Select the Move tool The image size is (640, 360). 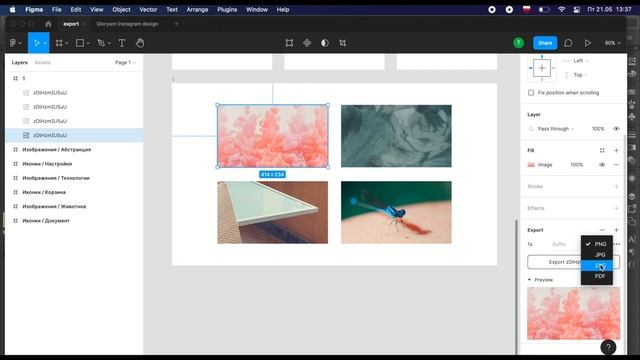coord(36,43)
